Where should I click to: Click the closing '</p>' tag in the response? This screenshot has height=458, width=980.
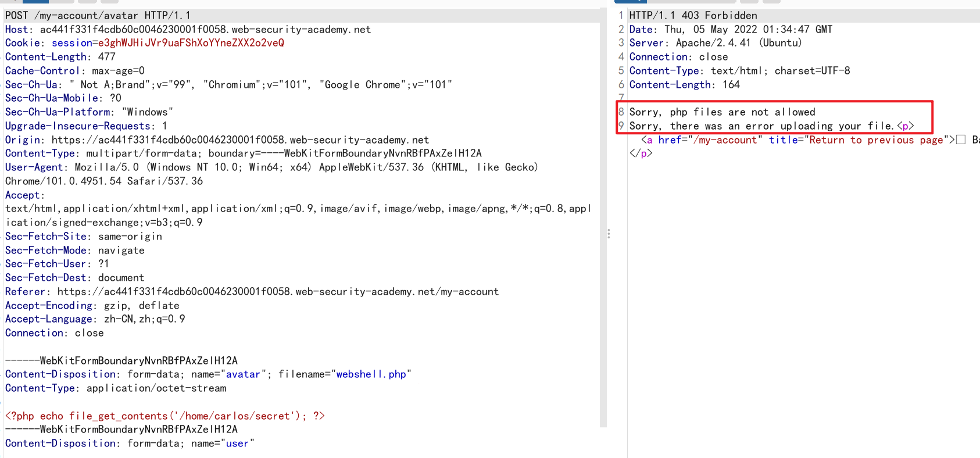(641, 153)
